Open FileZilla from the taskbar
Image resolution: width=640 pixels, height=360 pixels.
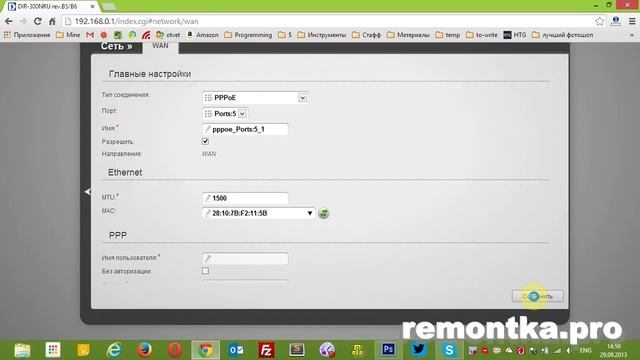266,350
